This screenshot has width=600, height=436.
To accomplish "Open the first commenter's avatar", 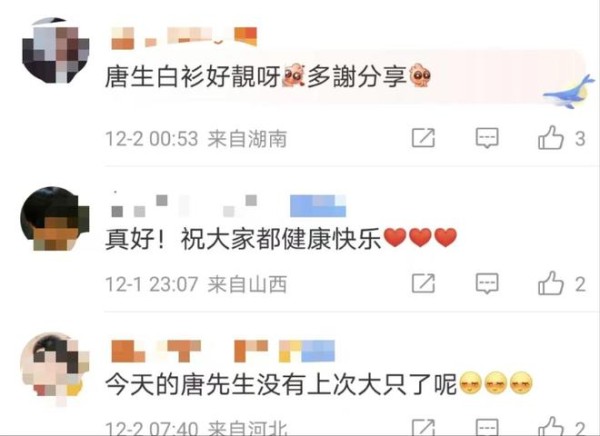I will coord(56,51).
